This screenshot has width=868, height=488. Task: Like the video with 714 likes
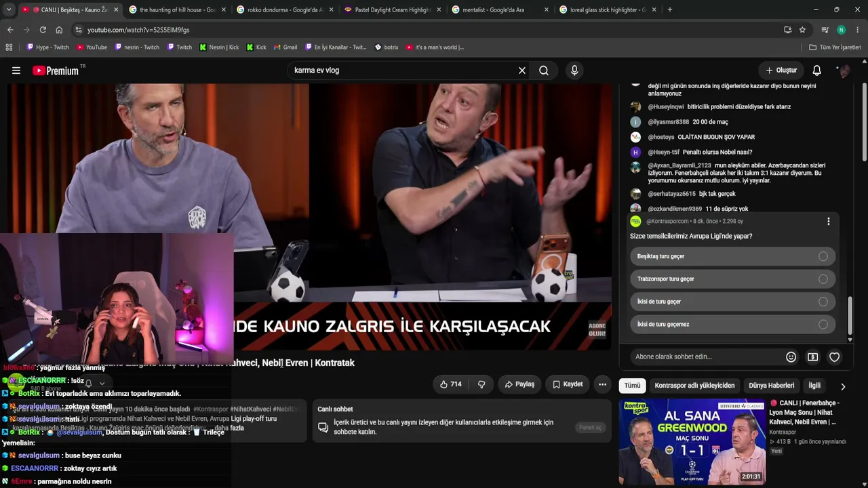pos(450,384)
